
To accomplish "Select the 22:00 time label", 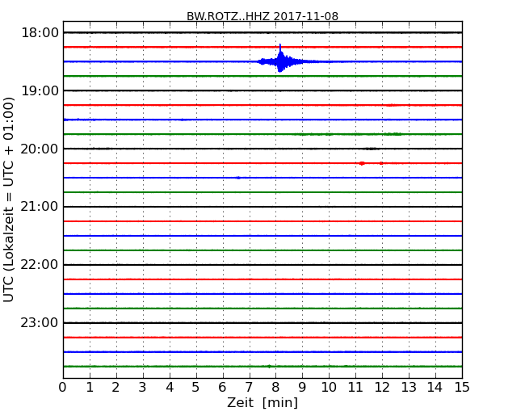I will coord(40,265).
